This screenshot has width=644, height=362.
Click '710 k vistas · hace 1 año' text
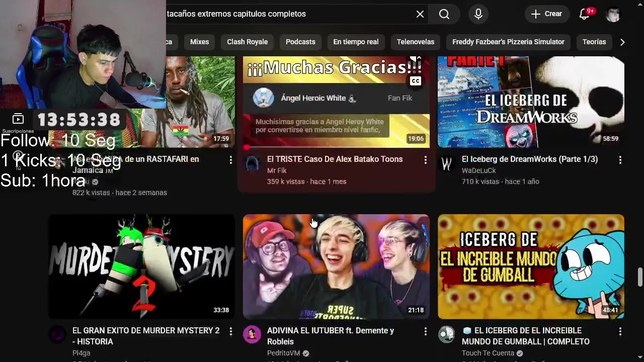tap(501, 182)
